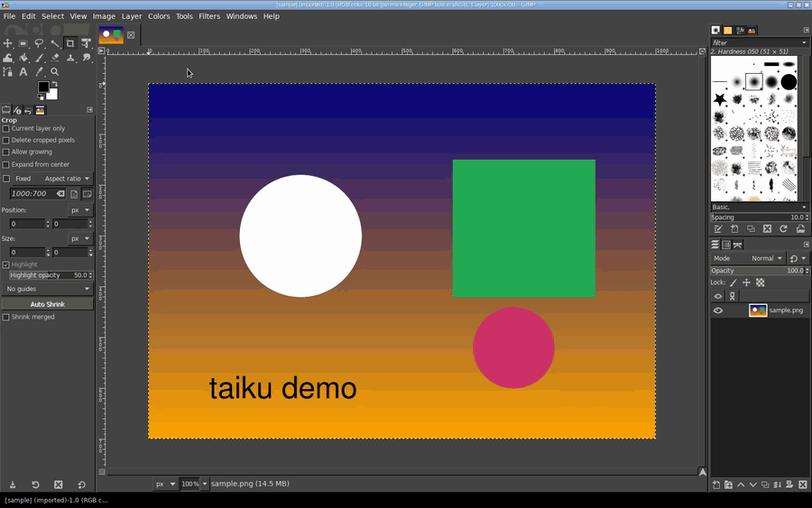Open the Position unit px dropdown
This screenshot has height=508, width=812.
80,210
